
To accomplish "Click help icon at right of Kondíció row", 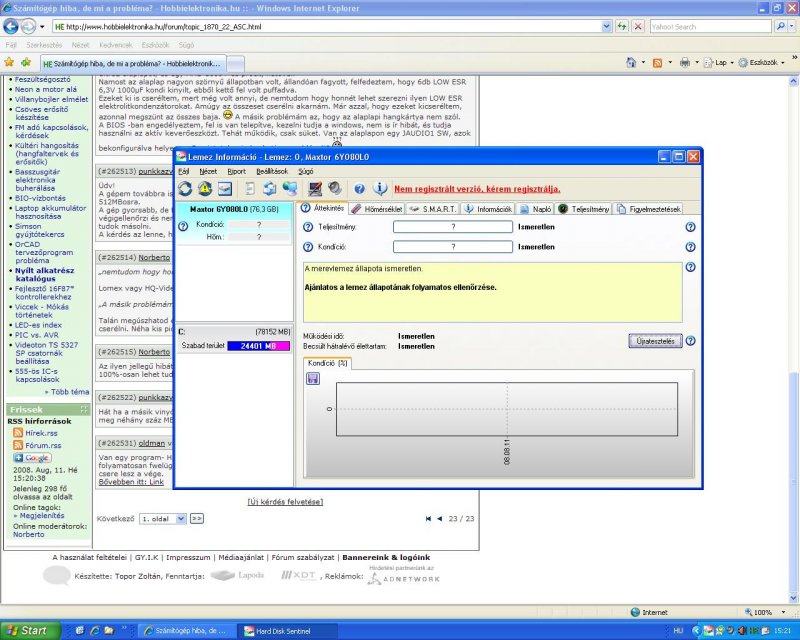I will point(690,247).
